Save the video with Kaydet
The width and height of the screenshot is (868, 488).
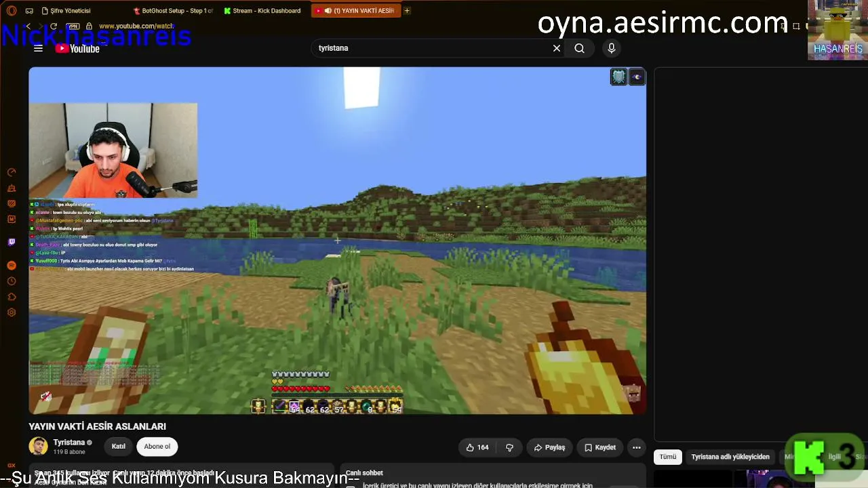click(x=600, y=447)
